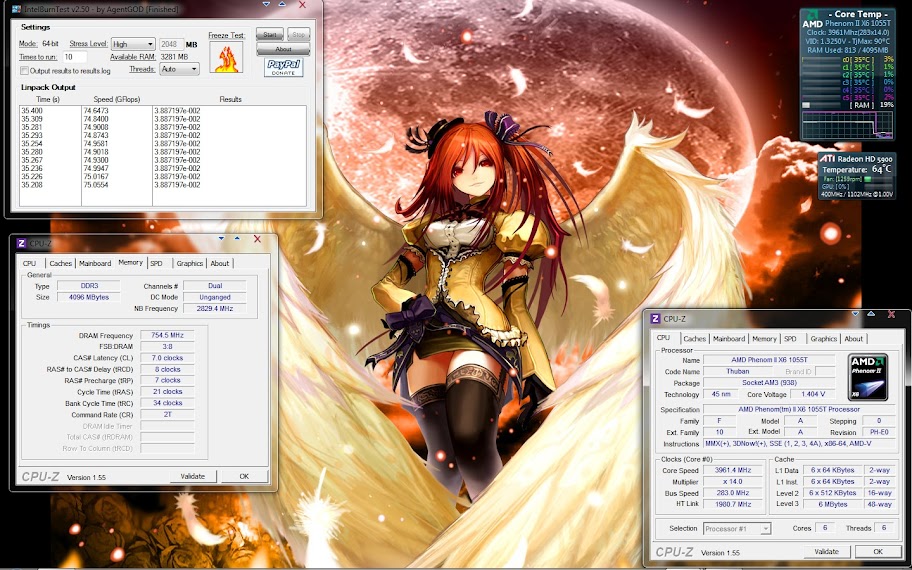
Task: Click the GPU temperature reading 64°C
Action: 881,169
